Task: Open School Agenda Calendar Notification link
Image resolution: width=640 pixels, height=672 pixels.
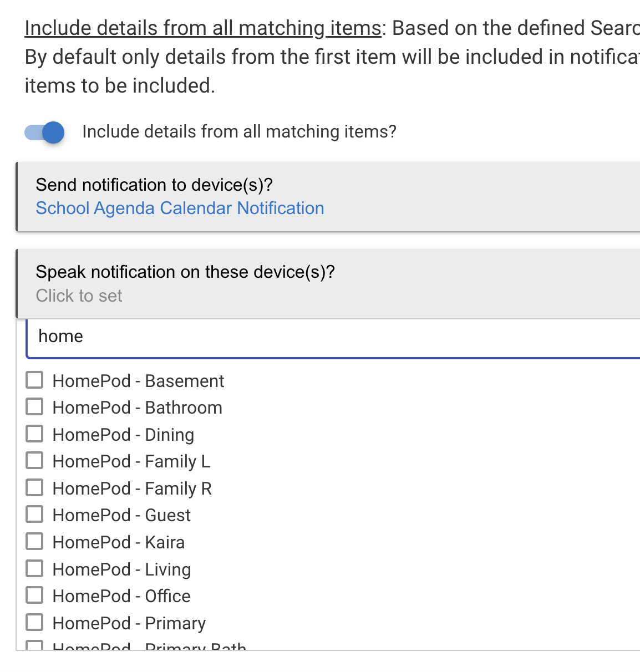Action: tap(180, 208)
